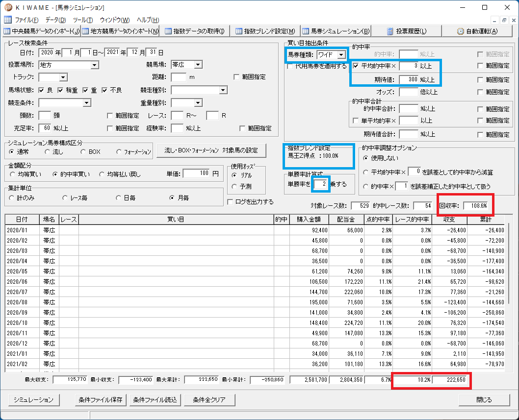Viewport: 519px width, 420px height.
Task: Click the 条件全クリア button
Action: [209, 400]
